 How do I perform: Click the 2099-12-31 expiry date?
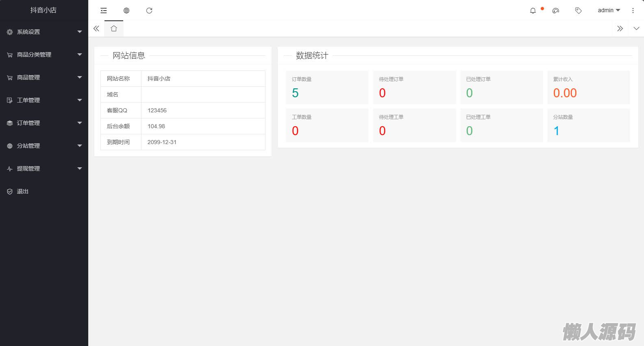point(162,142)
